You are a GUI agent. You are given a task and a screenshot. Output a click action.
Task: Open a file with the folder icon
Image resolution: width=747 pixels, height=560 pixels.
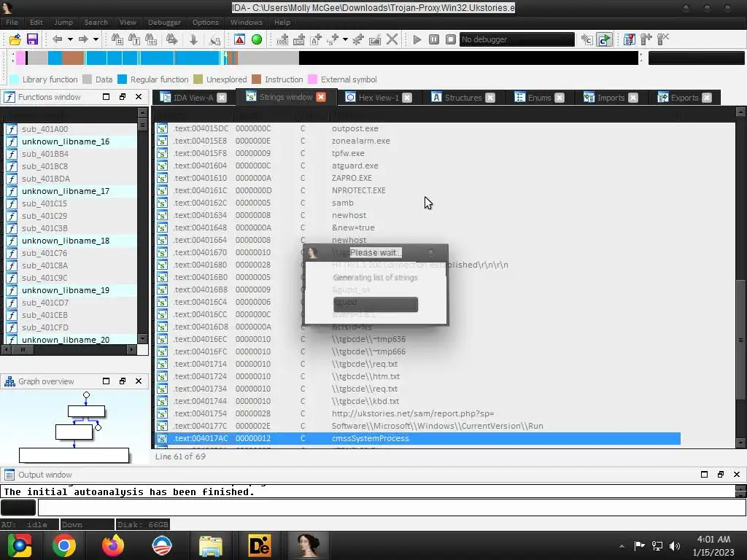(15, 39)
